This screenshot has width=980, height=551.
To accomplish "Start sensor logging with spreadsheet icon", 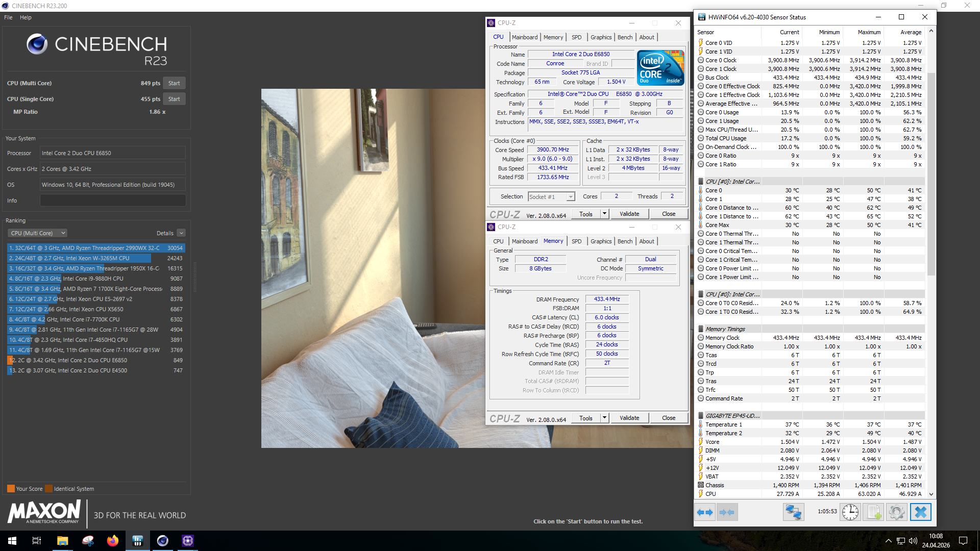I will tap(873, 512).
